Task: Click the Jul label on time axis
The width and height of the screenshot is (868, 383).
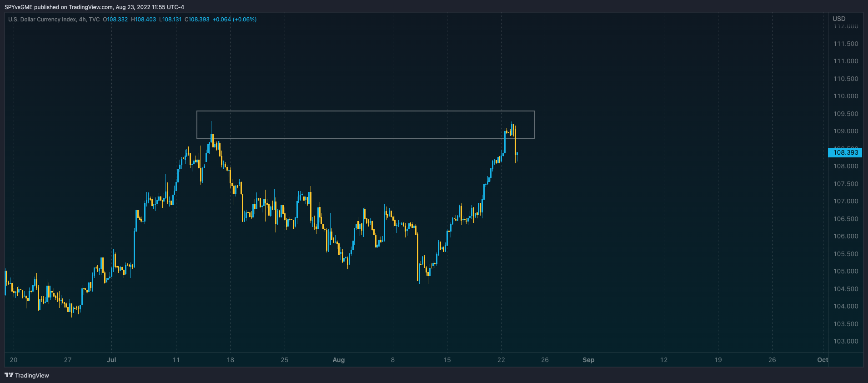Action: coord(111,360)
